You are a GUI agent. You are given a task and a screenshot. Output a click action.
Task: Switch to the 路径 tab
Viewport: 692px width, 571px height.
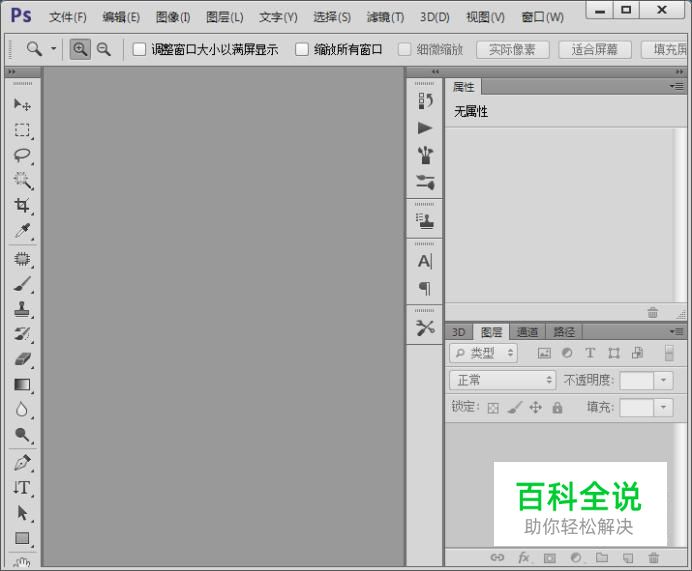[x=564, y=332]
